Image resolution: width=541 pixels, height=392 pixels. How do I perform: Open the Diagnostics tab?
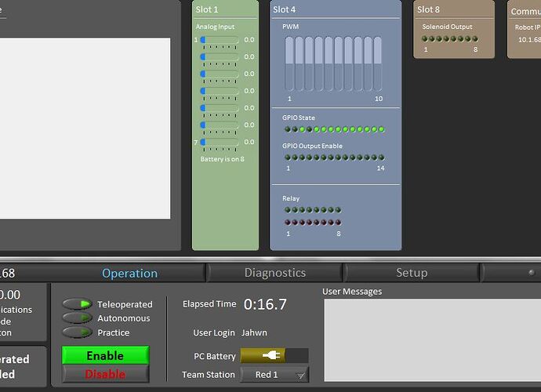click(275, 273)
